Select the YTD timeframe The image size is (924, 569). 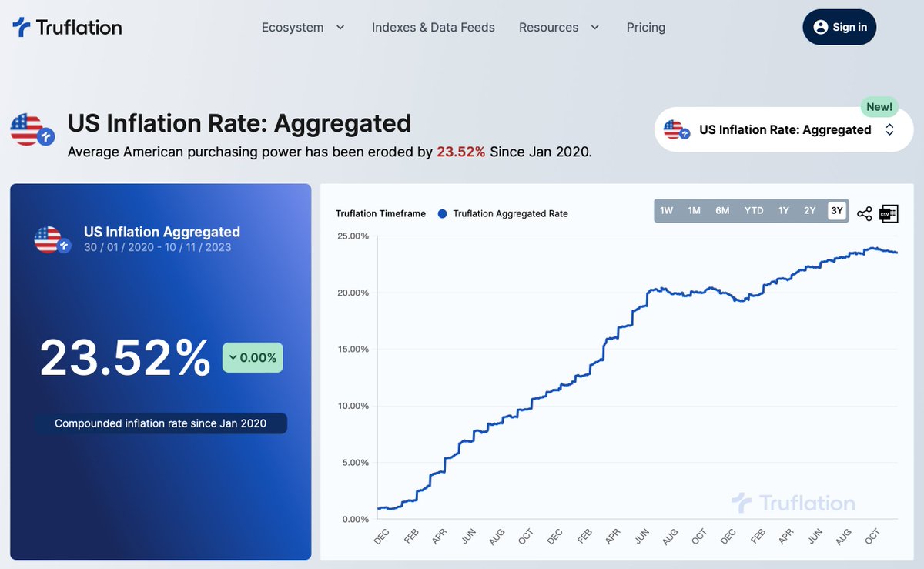(754, 211)
